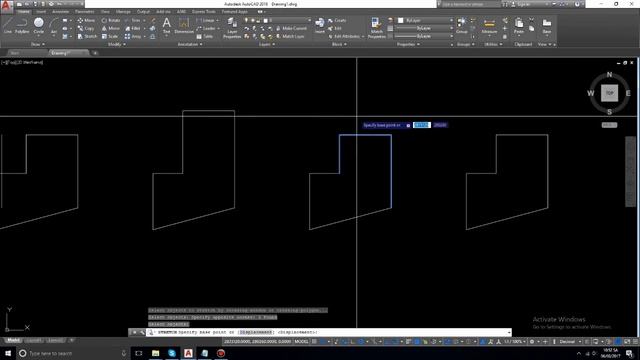Open the command line history arrow
The image size is (640, 360).
[x=509, y=332]
